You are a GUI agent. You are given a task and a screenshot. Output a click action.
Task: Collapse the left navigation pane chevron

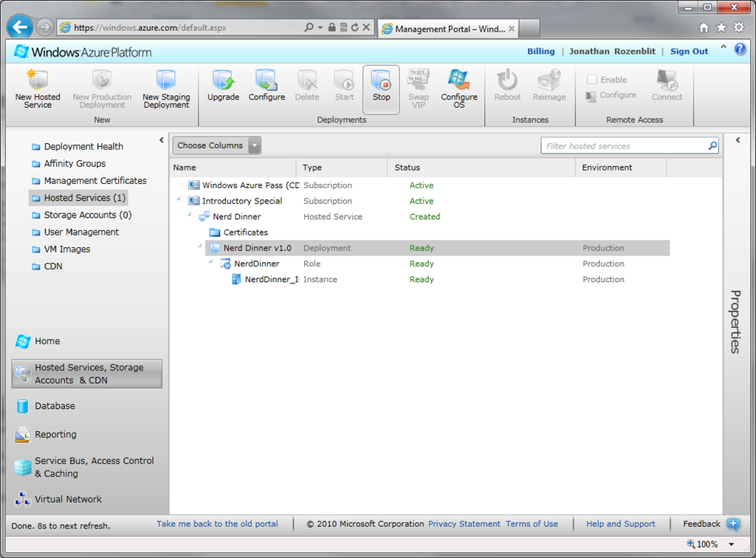pos(162,139)
